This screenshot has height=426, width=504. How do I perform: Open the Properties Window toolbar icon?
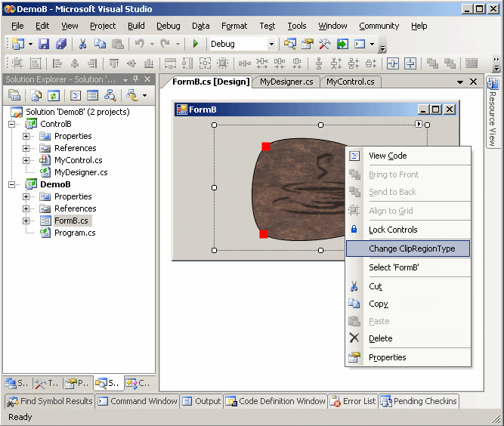pos(308,44)
